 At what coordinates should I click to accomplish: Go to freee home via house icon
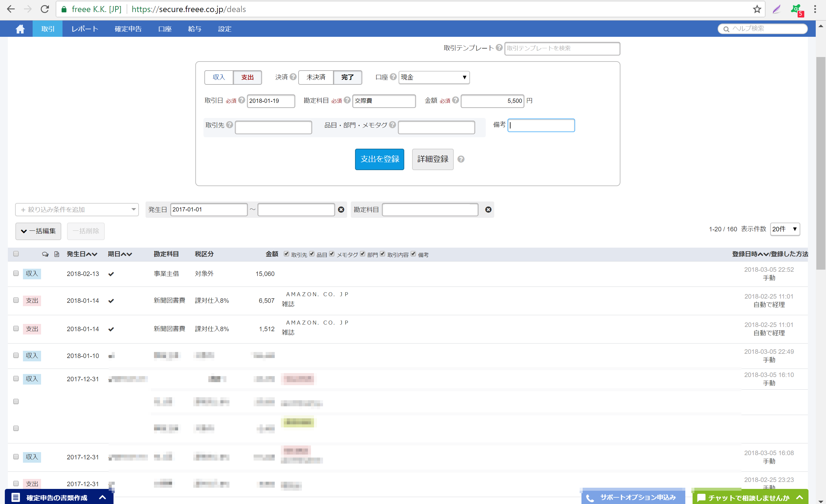point(20,29)
